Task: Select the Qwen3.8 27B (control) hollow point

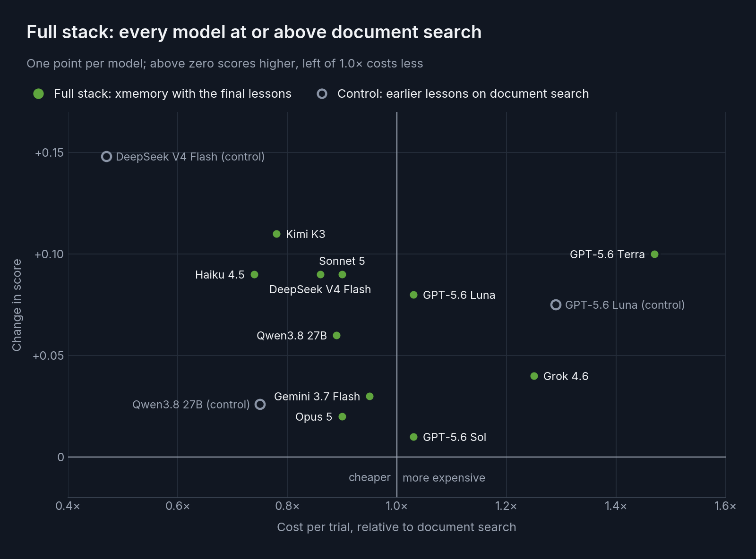Action: click(x=260, y=405)
